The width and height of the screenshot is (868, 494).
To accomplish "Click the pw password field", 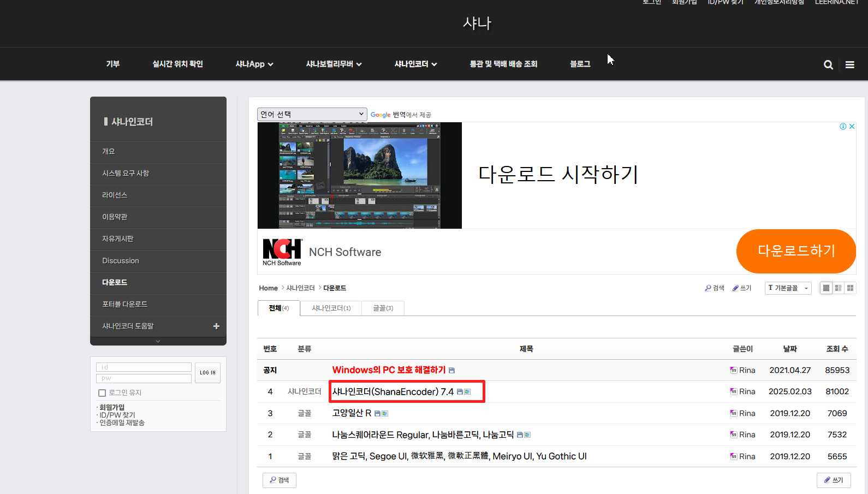I will coord(144,378).
